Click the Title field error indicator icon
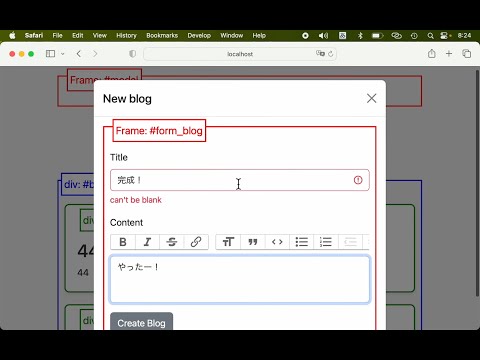This screenshot has width=480, height=360. point(358,180)
